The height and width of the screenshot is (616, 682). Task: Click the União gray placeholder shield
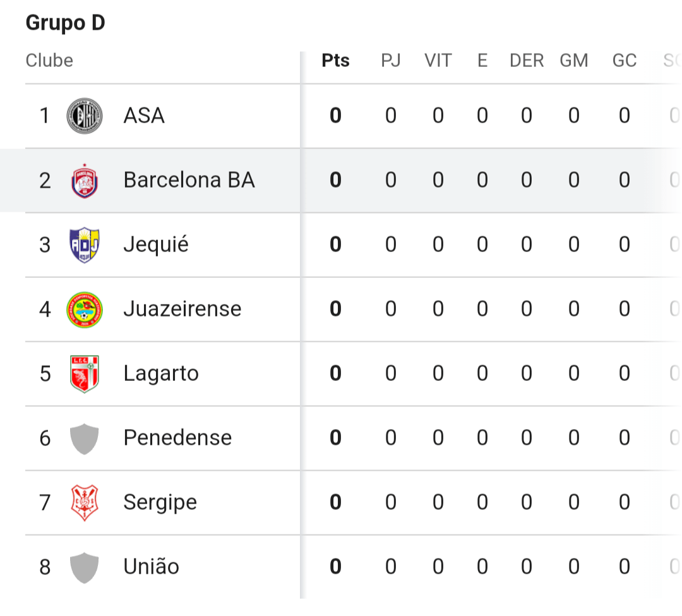tap(85, 567)
